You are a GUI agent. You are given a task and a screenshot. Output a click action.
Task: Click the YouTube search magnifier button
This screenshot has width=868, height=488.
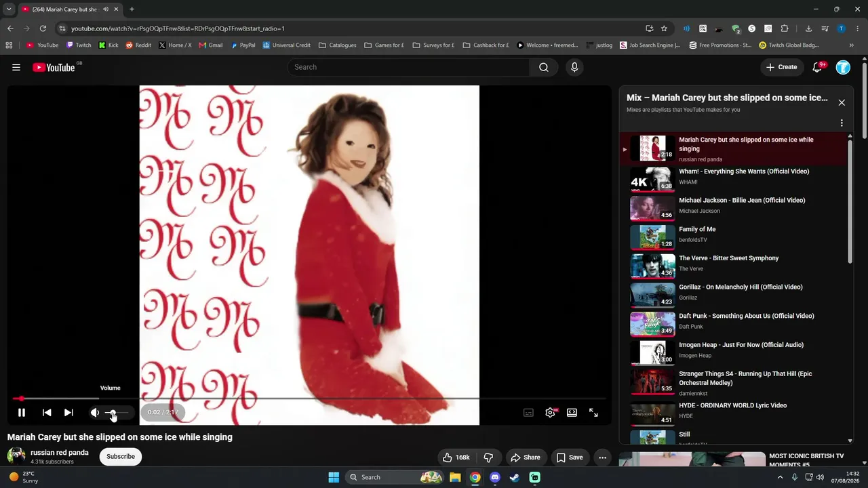(544, 67)
